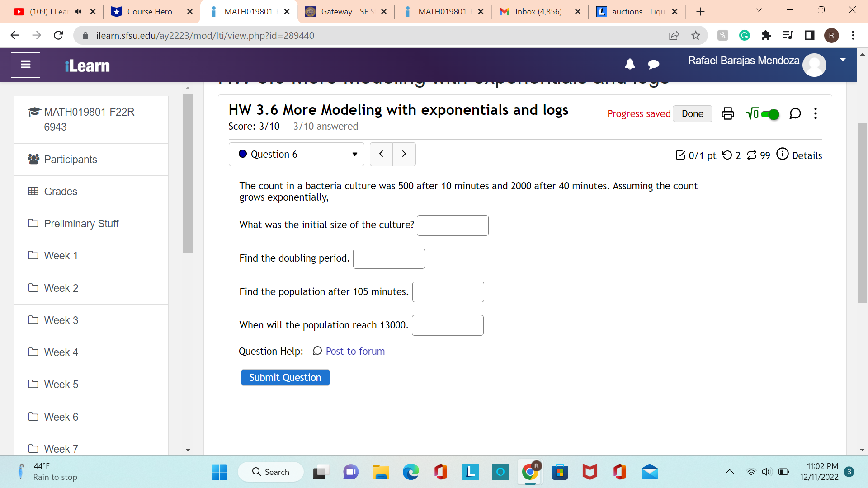Open the Post to forum link
The height and width of the screenshot is (488, 868).
pyautogui.click(x=355, y=351)
